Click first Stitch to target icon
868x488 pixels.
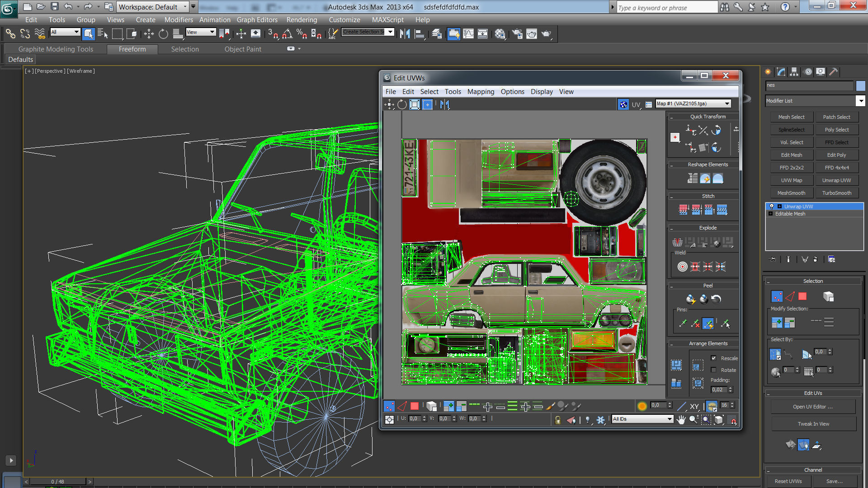tap(683, 210)
